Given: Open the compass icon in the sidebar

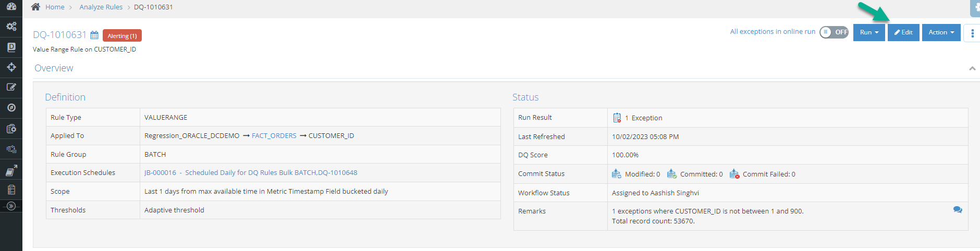Looking at the screenshot, I should click(11, 108).
